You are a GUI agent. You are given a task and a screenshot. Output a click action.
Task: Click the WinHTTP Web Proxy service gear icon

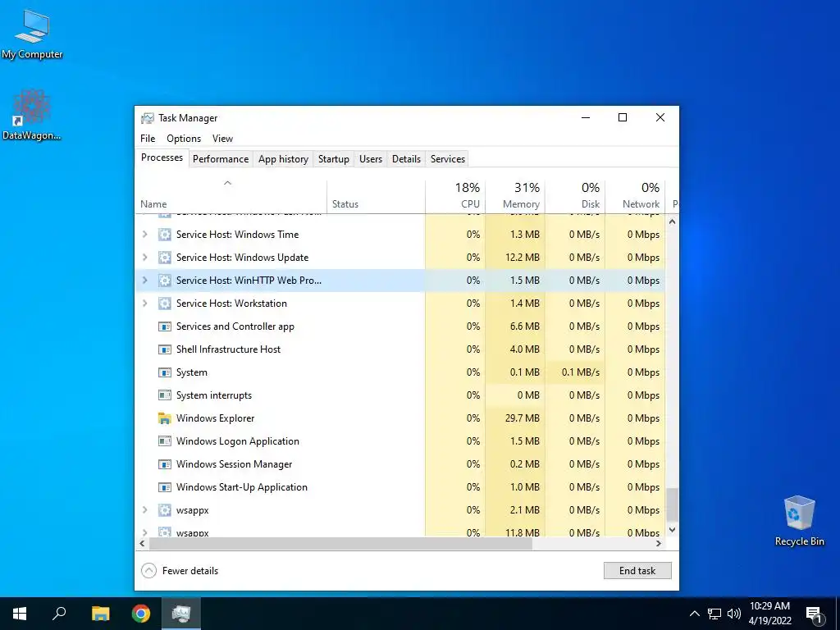pyautogui.click(x=164, y=281)
